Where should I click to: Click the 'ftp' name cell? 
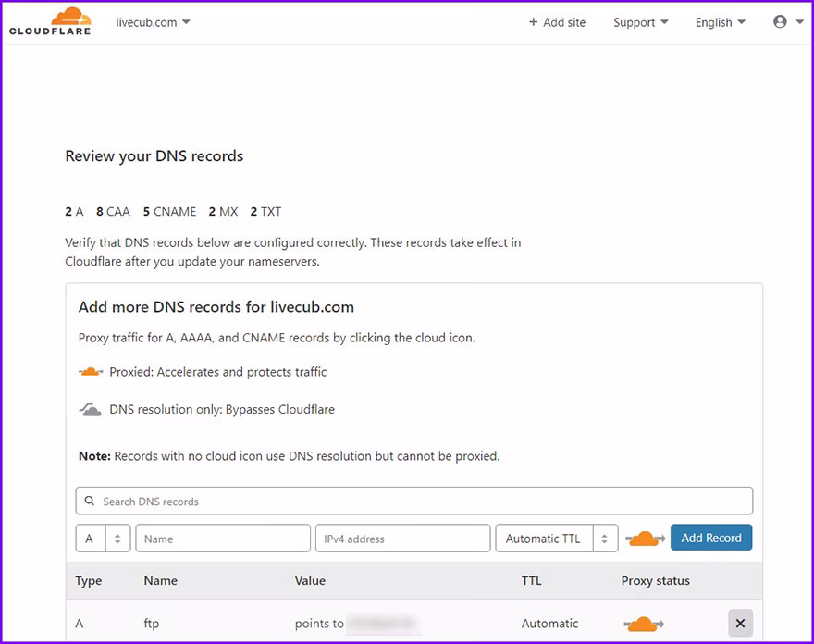151,624
